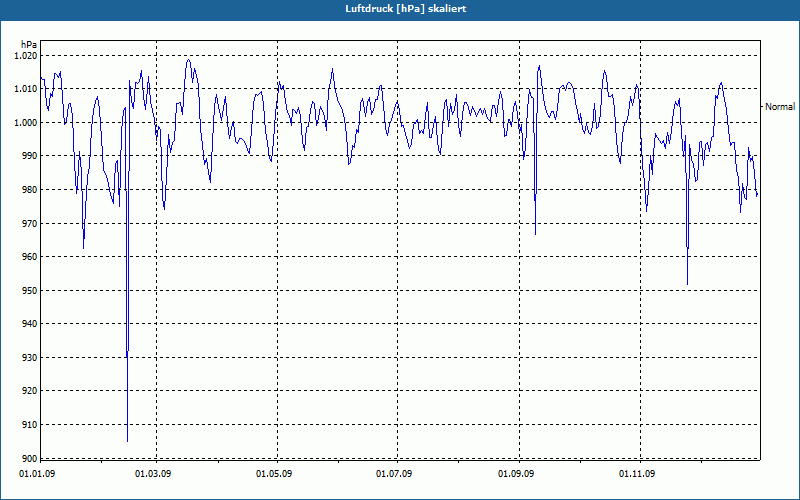Click the 01.07.09 date label
This screenshot has width=800, height=500.
[x=394, y=474]
